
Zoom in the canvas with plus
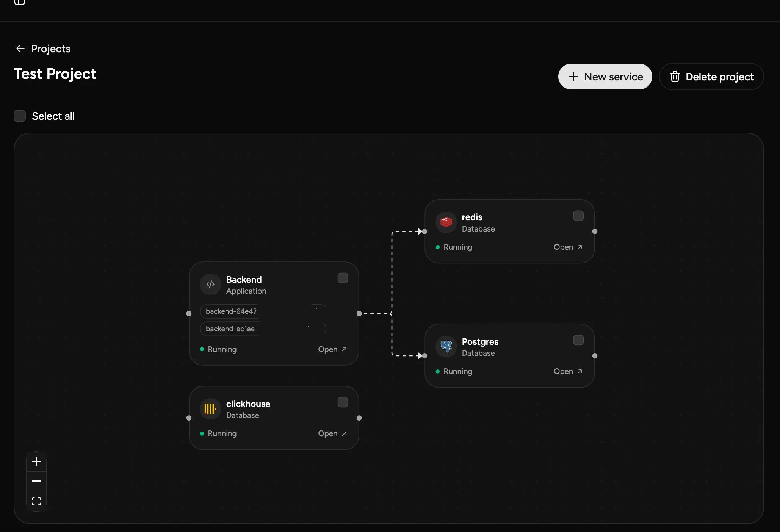pos(36,462)
